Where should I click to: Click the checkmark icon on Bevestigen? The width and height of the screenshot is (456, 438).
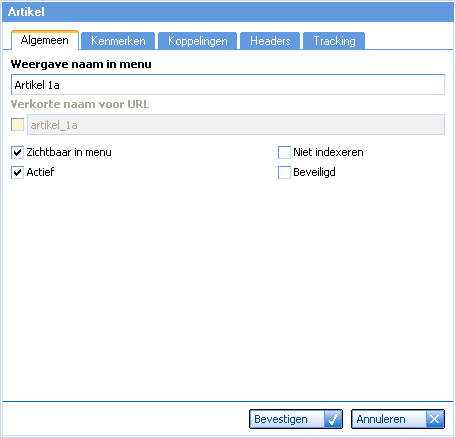point(333,419)
